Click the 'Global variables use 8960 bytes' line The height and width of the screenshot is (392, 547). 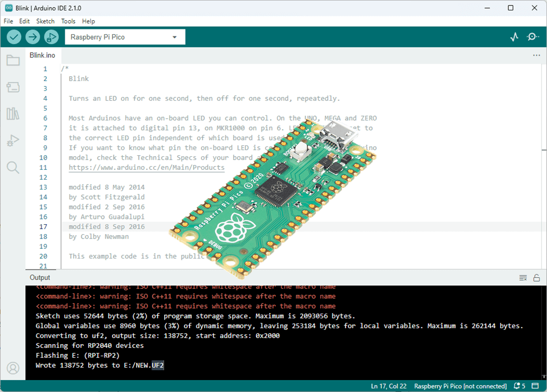[x=279, y=326]
